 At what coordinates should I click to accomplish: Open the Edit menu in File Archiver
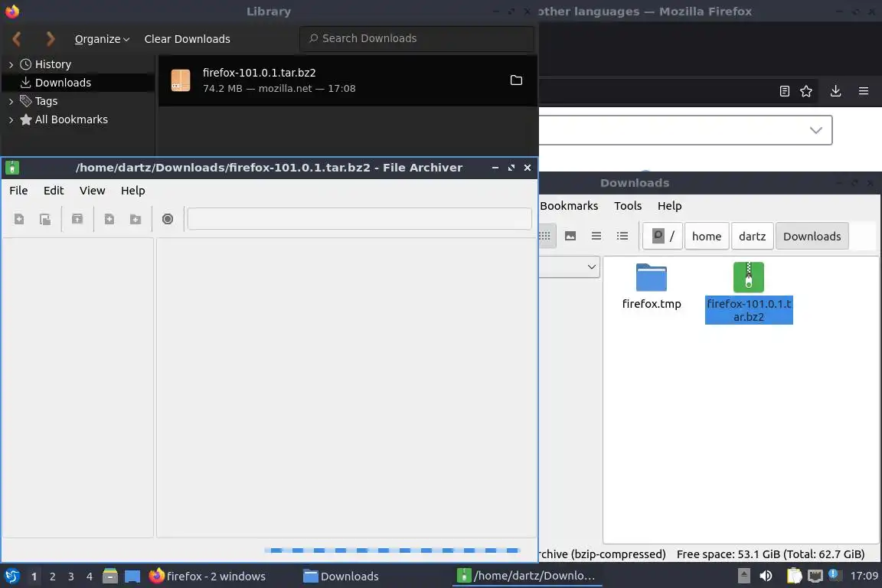coord(54,190)
